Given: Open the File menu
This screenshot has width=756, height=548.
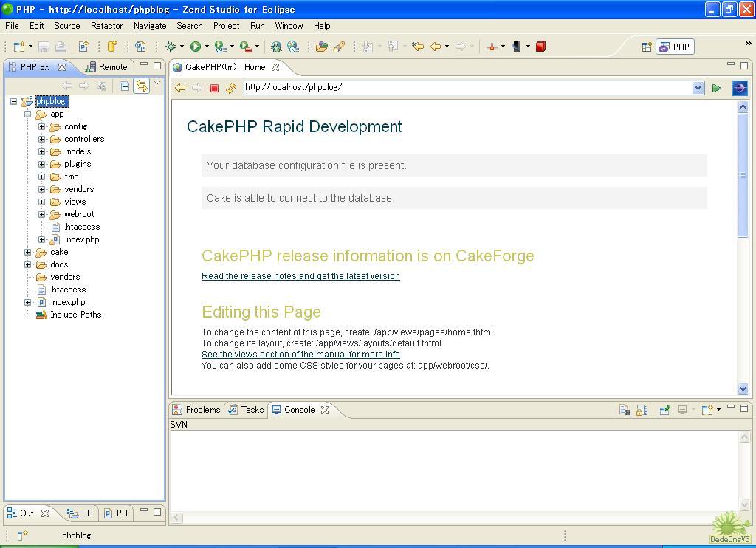Looking at the screenshot, I should (x=12, y=26).
